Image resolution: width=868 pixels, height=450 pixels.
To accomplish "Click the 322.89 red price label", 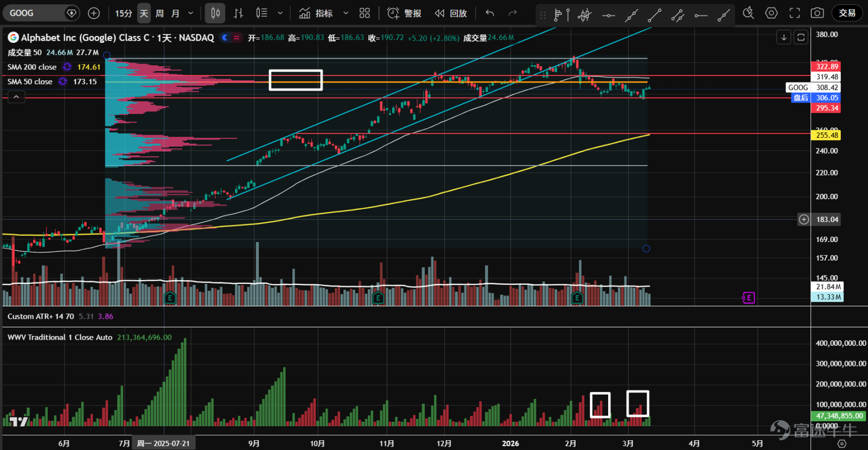I will tap(827, 67).
